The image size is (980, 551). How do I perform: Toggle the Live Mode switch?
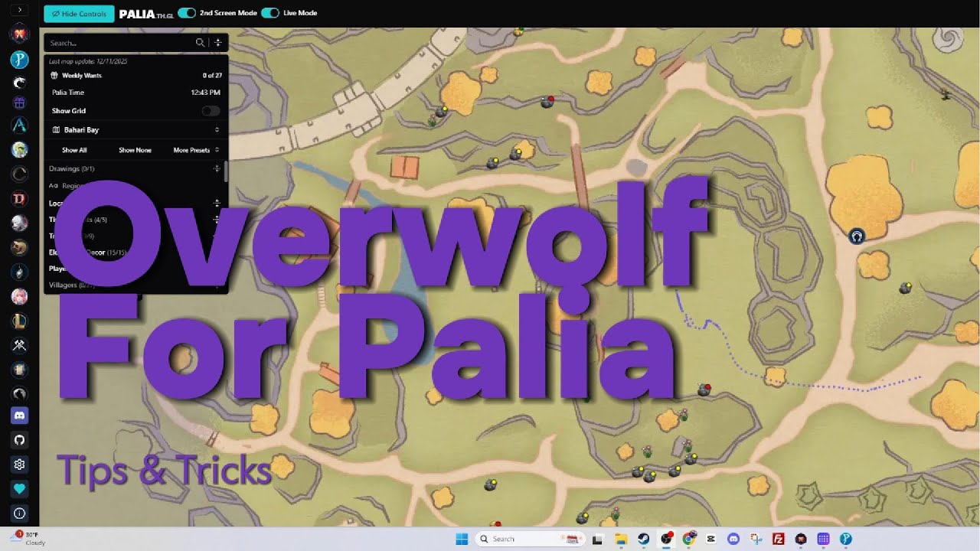point(269,13)
